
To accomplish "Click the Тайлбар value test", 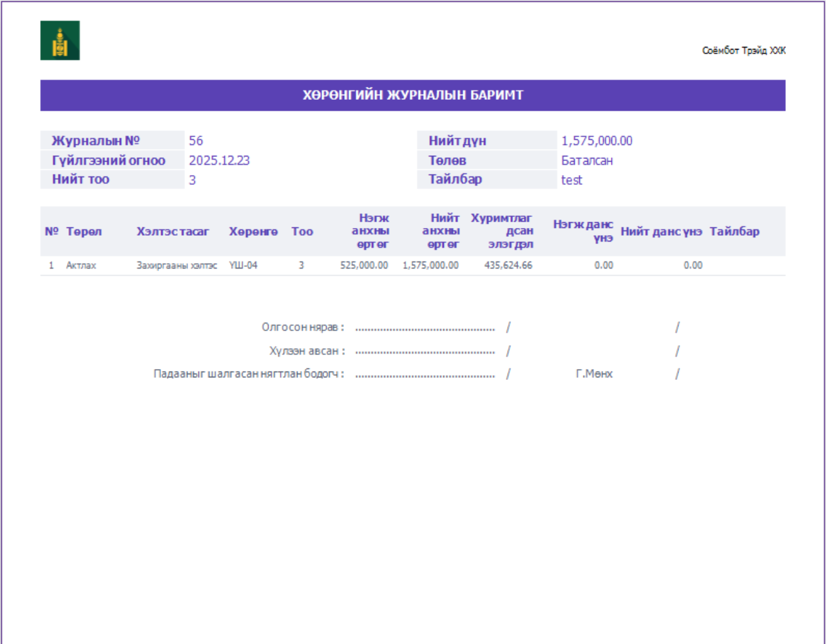I will [571, 180].
